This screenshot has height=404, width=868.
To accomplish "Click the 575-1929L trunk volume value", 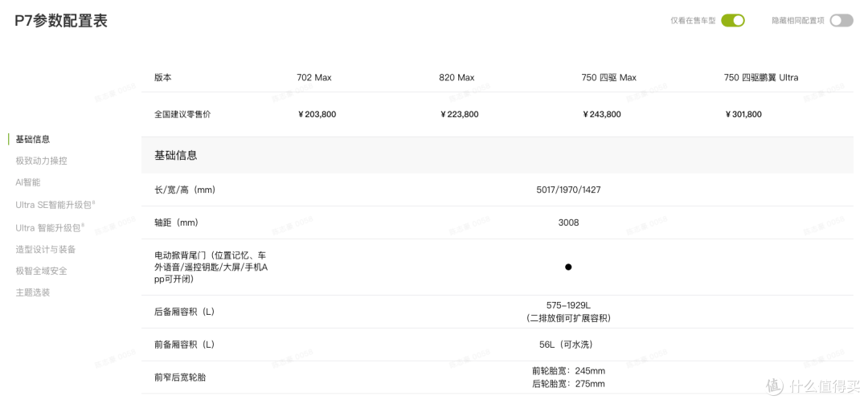I will (568, 305).
